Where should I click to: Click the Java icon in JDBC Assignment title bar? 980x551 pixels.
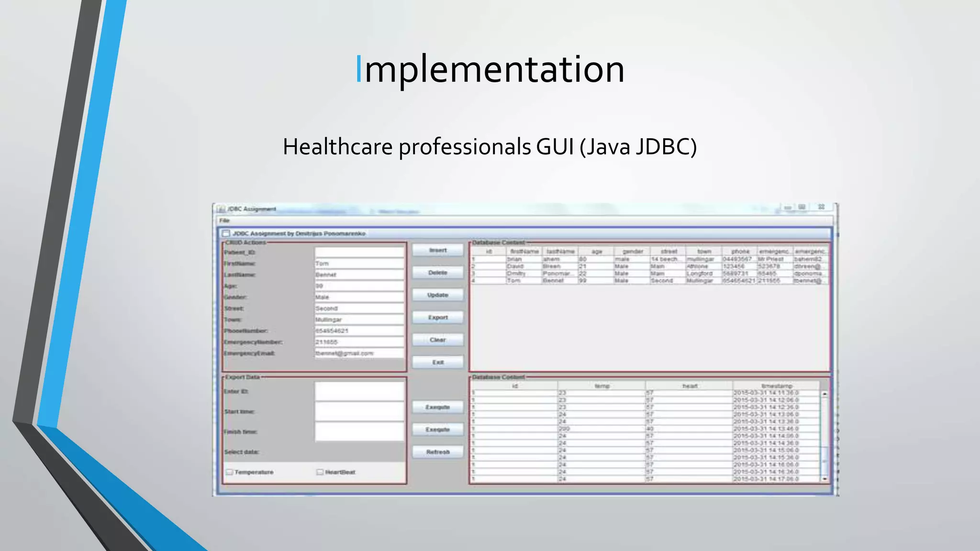tap(221, 209)
